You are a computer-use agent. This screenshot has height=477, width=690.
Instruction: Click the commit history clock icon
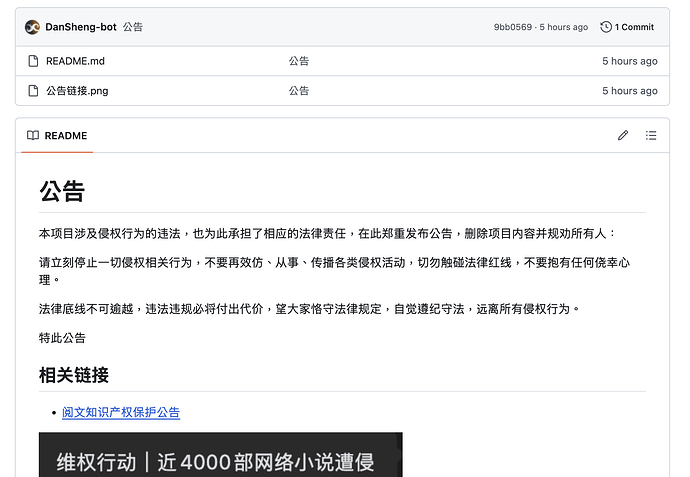point(606,27)
